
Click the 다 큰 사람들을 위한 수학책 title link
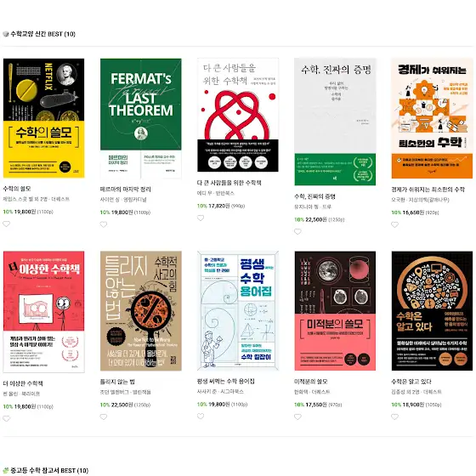(229, 183)
